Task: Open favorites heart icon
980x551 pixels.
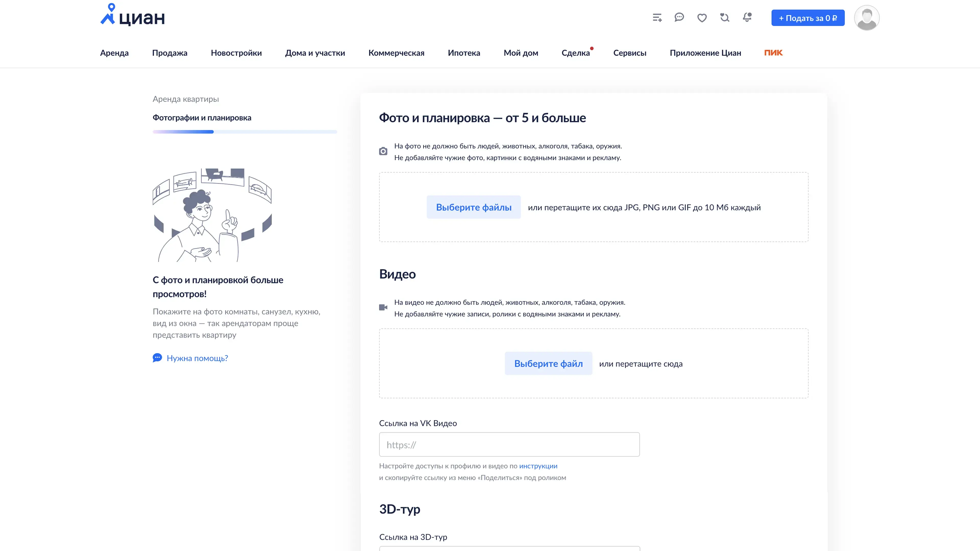Action: click(x=702, y=18)
